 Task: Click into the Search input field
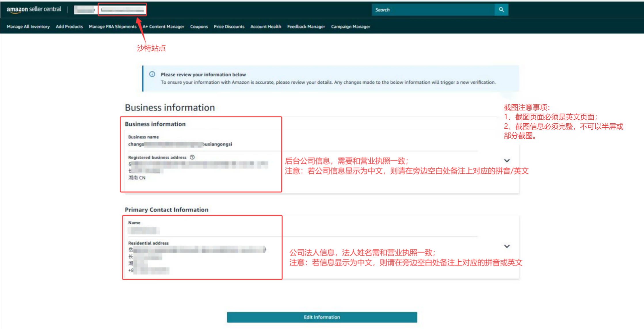pyautogui.click(x=433, y=10)
